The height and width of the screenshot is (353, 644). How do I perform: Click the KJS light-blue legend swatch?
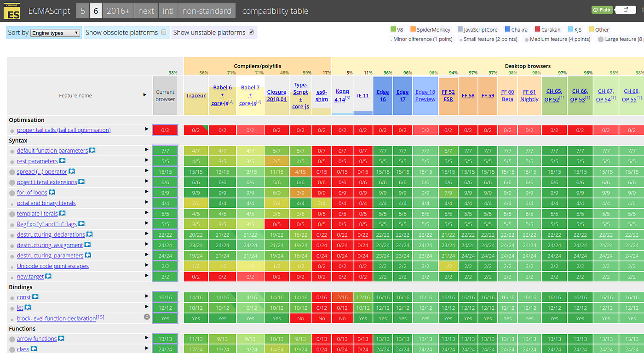(570, 29)
